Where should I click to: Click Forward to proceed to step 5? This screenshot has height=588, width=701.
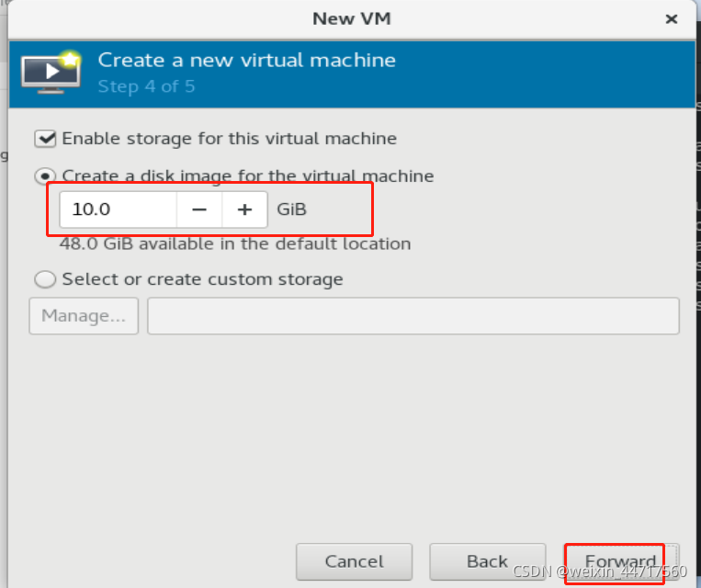tap(621, 561)
